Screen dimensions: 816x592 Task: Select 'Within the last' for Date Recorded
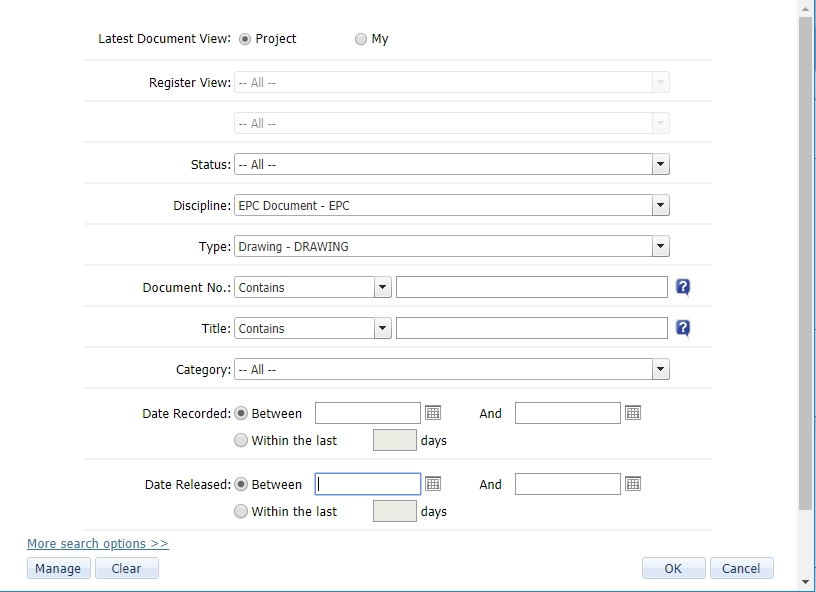241,440
